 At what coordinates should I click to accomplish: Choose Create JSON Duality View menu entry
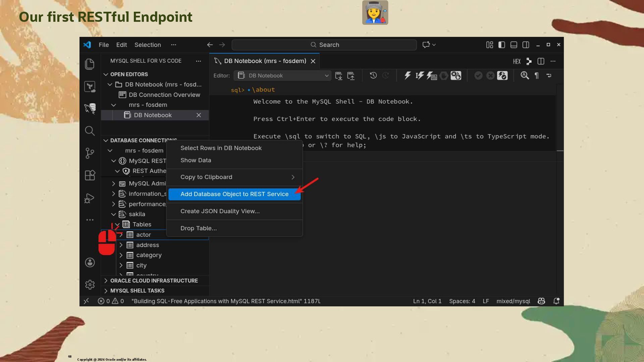(220, 211)
